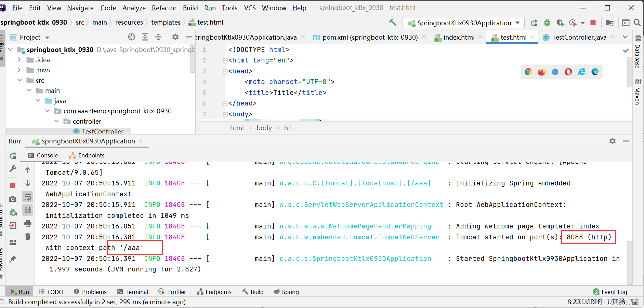Click the Debug bug icon in toolbar
Image resolution: width=644 pixels, height=308 pixels.
(547, 23)
